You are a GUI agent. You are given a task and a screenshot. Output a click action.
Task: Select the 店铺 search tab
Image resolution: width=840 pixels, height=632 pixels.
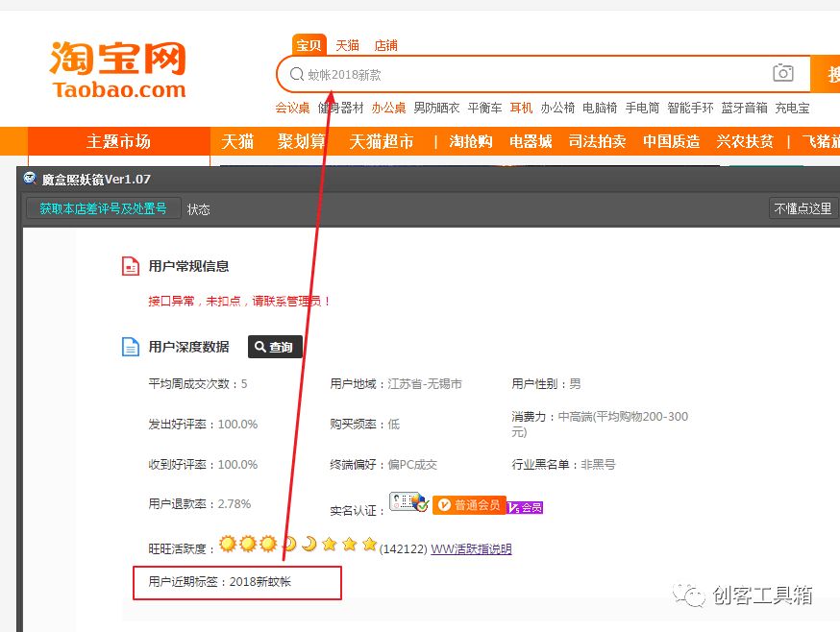(x=385, y=45)
